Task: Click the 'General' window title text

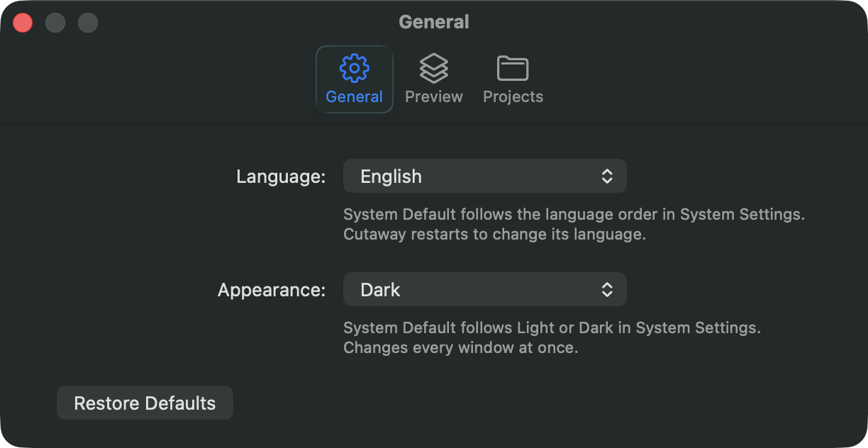Action: pos(434,22)
